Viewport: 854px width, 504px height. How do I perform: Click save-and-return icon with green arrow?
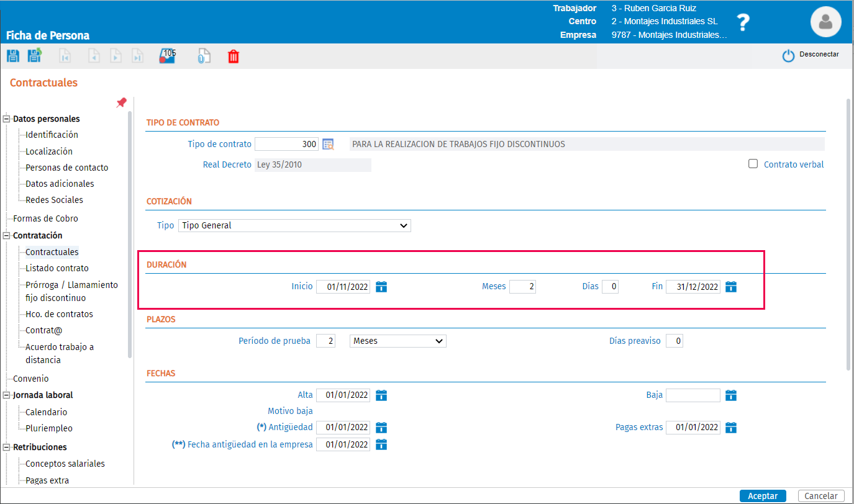[34, 55]
